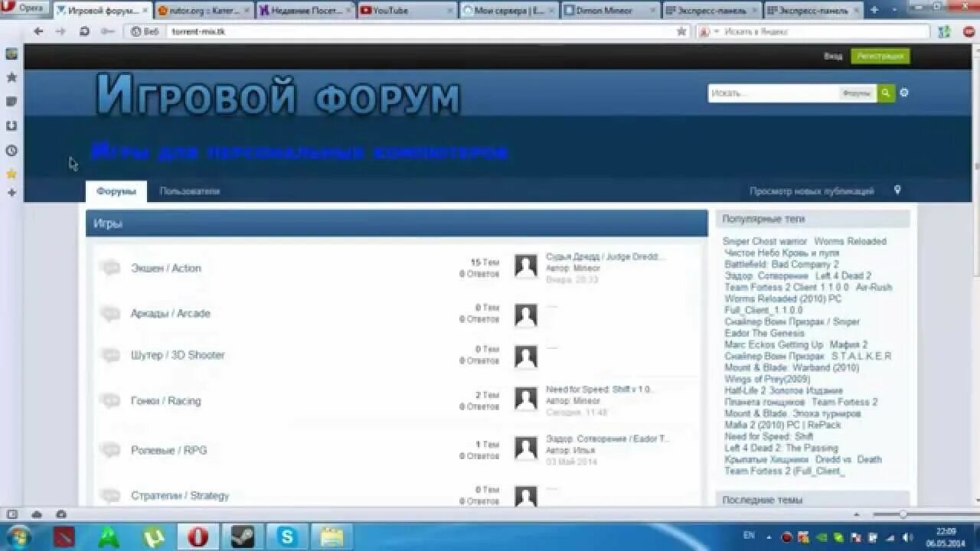This screenshot has height=551, width=980.
Task: Open the Шутер / 3D Shooter forum
Action: point(178,355)
